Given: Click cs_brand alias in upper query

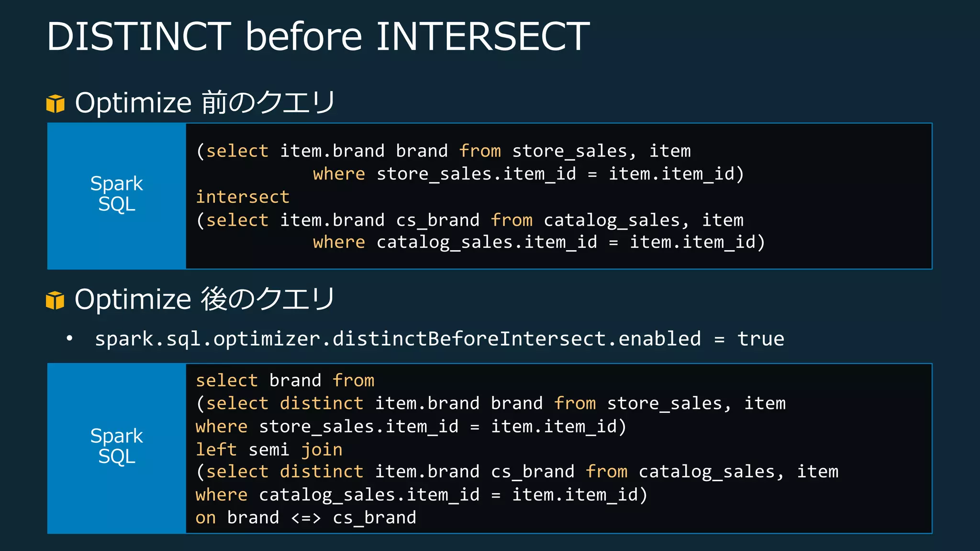Looking at the screenshot, I should (x=437, y=220).
